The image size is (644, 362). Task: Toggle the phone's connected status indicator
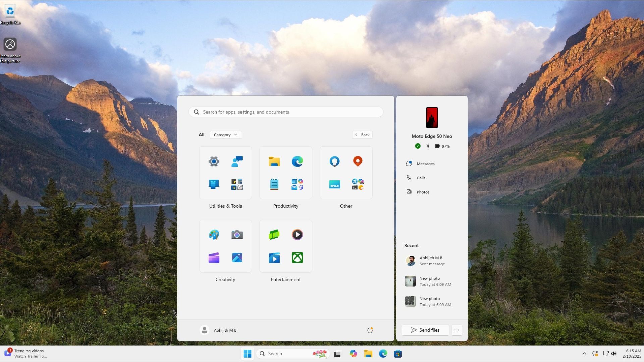[x=417, y=146]
